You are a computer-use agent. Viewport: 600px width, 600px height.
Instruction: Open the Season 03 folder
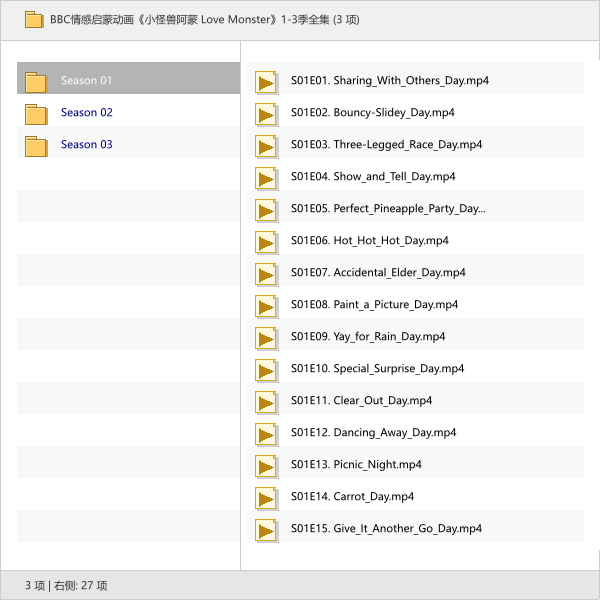pyautogui.click(x=86, y=145)
